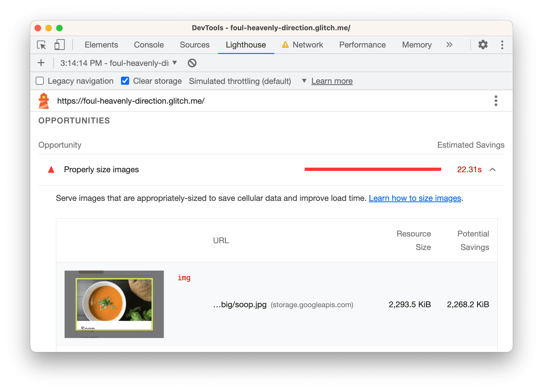
Task: Click the Lighthouse logo icon
Action: tap(45, 101)
